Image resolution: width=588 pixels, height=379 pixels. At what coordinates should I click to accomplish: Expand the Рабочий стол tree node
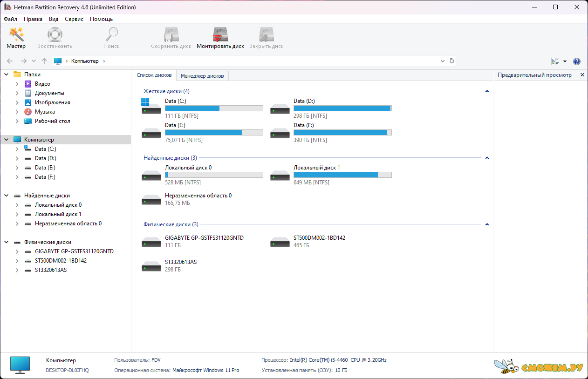coord(17,121)
